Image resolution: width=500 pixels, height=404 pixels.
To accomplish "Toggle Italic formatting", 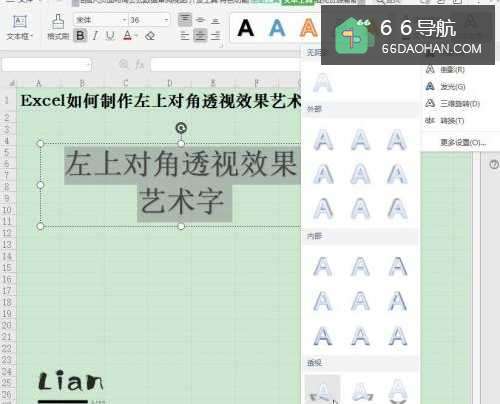I will pos(95,35).
